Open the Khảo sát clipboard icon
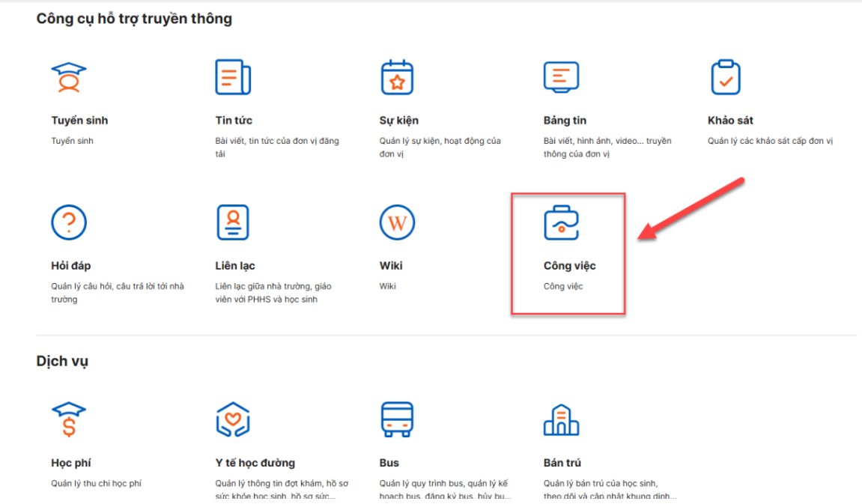 click(x=725, y=77)
